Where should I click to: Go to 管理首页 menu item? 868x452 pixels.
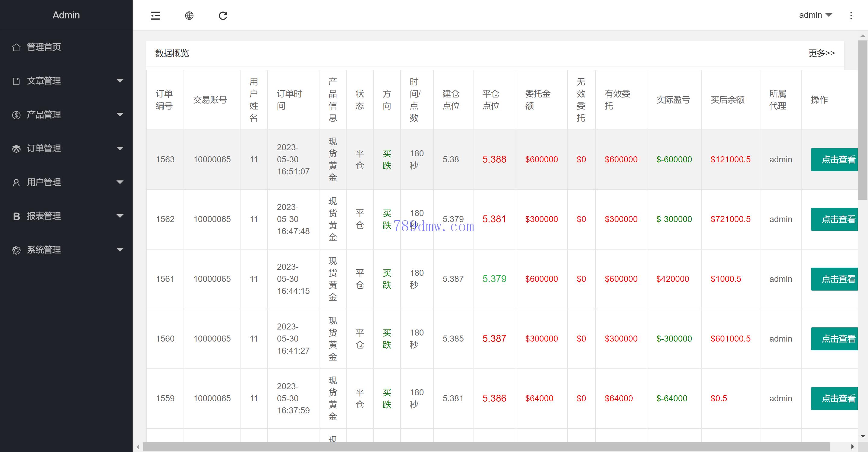pyautogui.click(x=44, y=47)
